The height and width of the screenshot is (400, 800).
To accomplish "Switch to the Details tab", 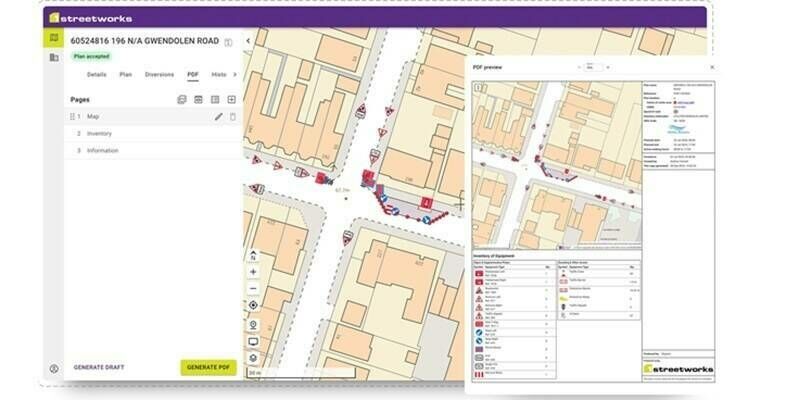I will (x=96, y=74).
